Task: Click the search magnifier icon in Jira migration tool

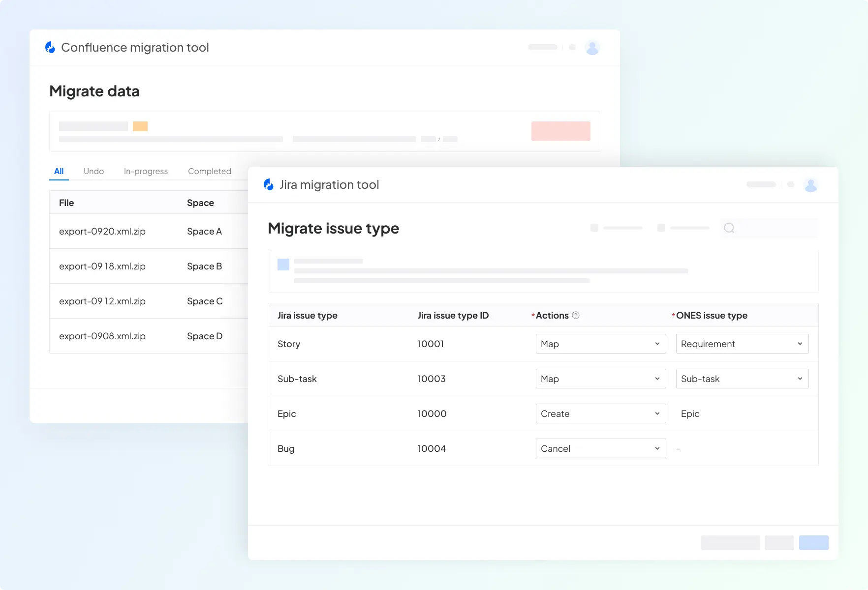Action: pyautogui.click(x=730, y=228)
